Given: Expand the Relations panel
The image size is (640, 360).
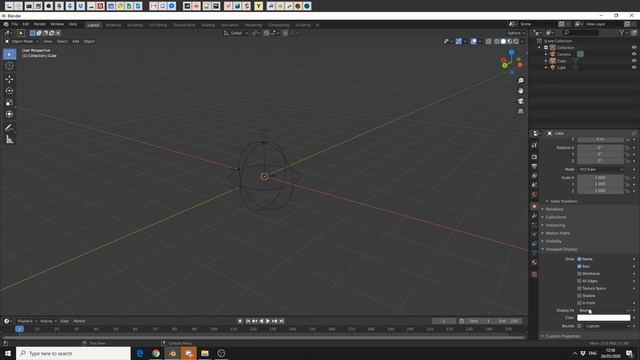Looking at the screenshot, I should point(554,209).
